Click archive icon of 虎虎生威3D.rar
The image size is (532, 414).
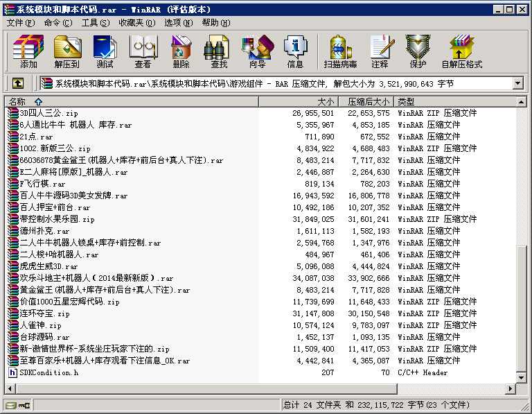coord(13,266)
